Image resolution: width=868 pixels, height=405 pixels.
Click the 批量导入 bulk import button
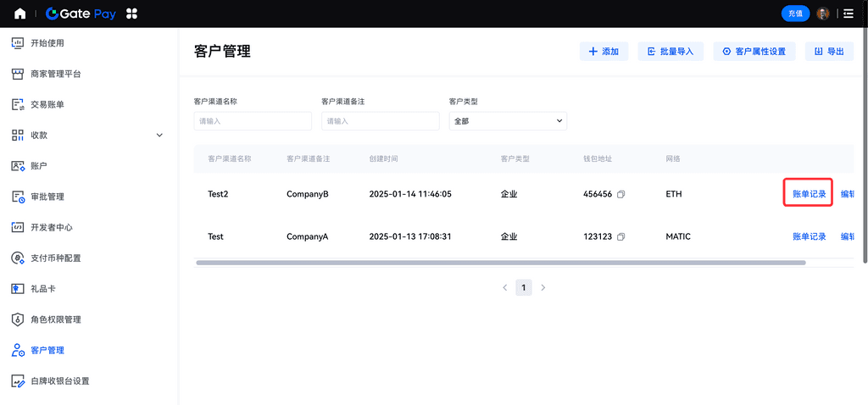(671, 52)
